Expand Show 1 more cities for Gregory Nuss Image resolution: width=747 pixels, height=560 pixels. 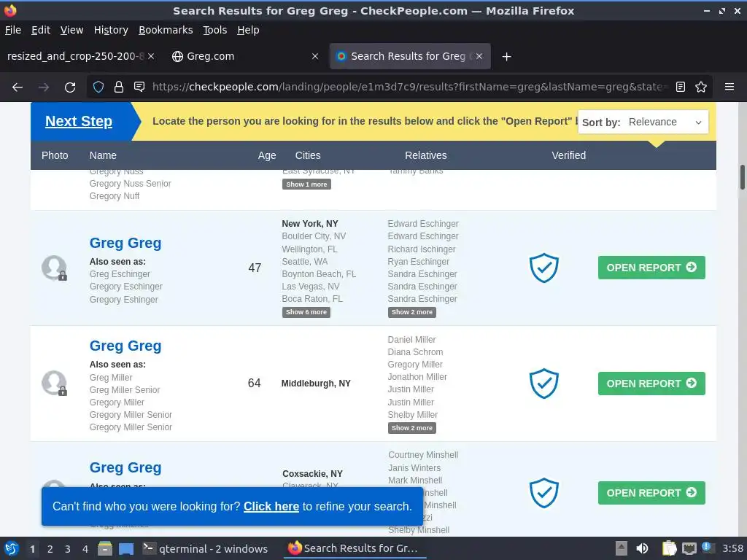[x=306, y=184]
